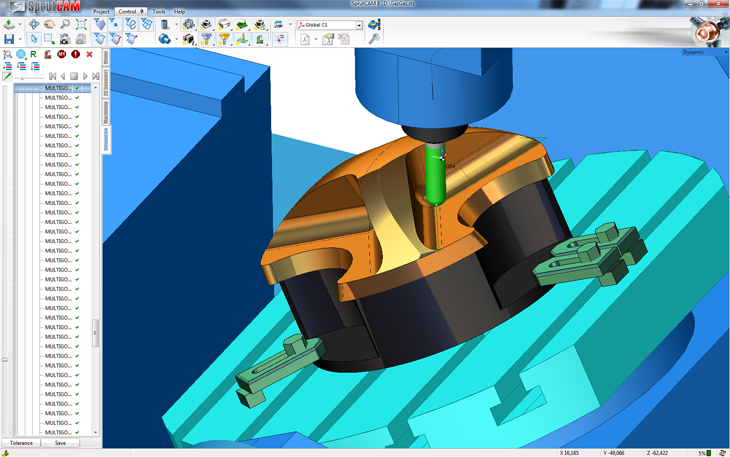Click the green pencil tool icon

tap(7, 76)
